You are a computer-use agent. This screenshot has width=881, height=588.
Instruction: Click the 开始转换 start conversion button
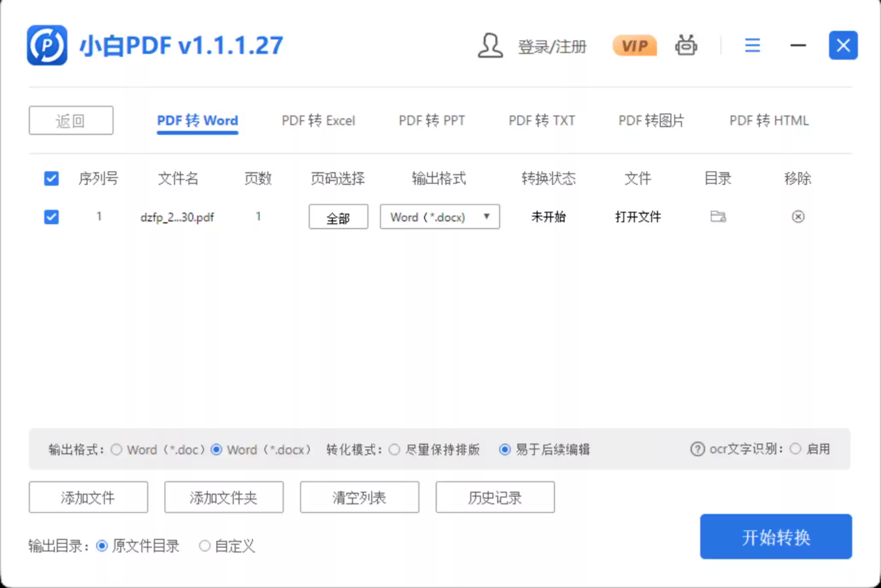click(x=775, y=537)
